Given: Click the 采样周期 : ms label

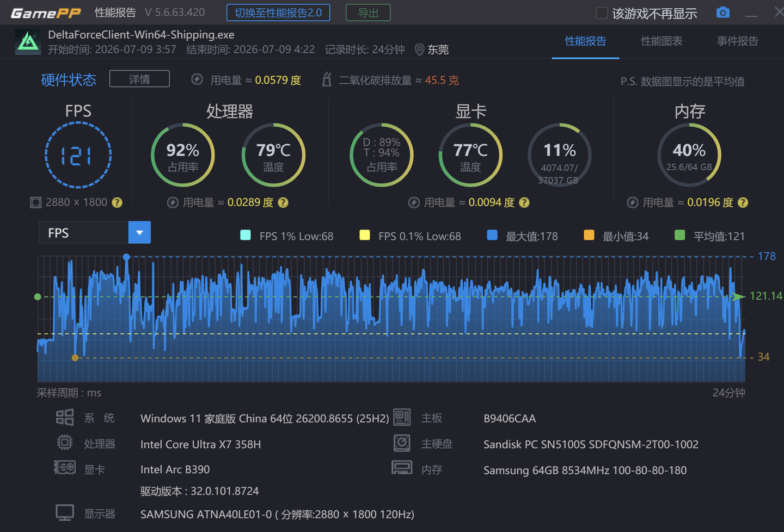Looking at the screenshot, I should click(x=69, y=393).
